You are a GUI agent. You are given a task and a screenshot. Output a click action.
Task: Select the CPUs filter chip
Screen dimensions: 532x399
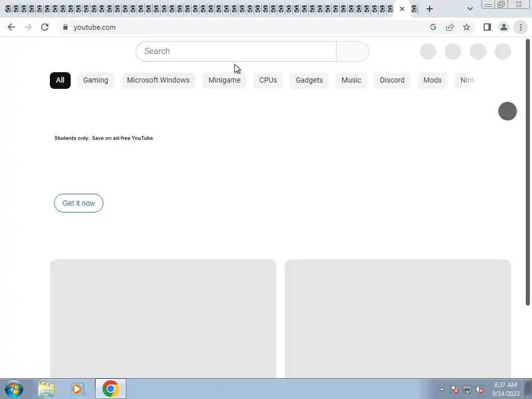tap(268, 81)
